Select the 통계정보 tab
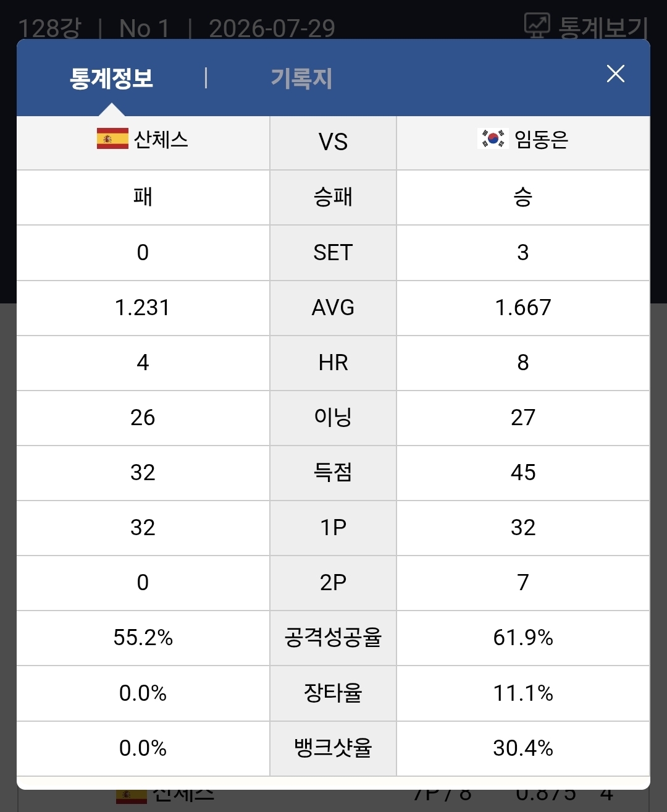667x812 pixels. point(112,78)
